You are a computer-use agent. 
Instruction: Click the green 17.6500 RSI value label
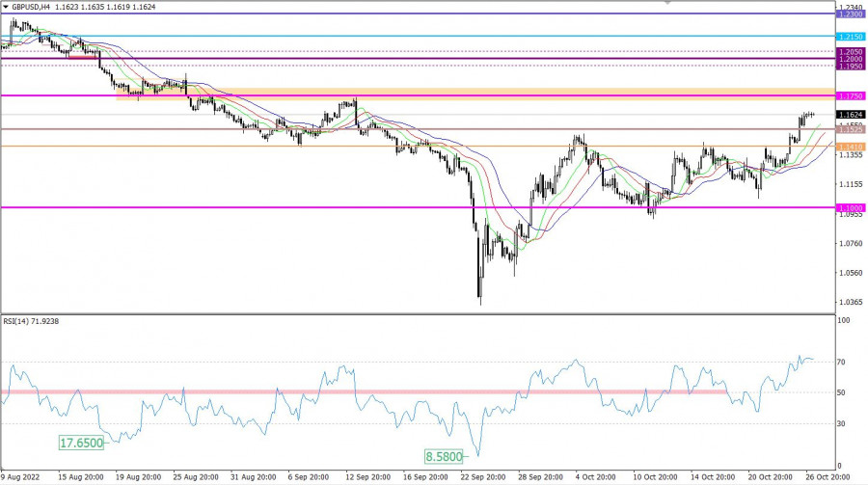coord(83,441)
